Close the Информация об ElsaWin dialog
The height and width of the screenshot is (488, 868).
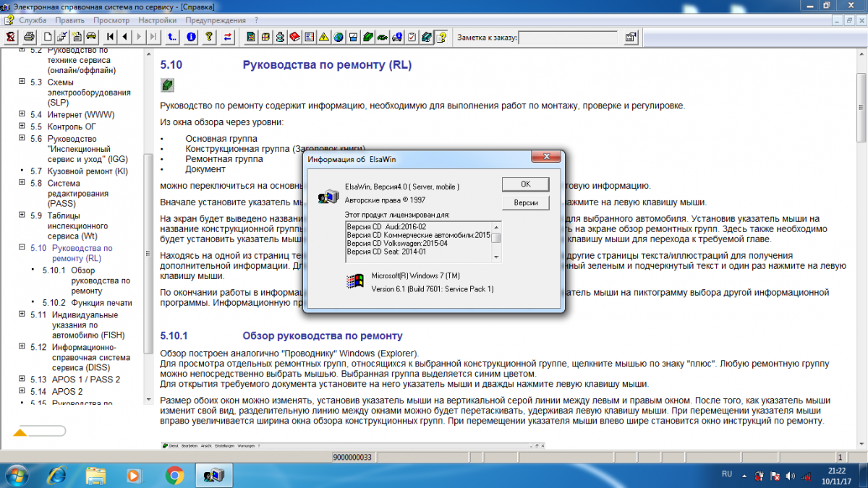pos(546,157)
